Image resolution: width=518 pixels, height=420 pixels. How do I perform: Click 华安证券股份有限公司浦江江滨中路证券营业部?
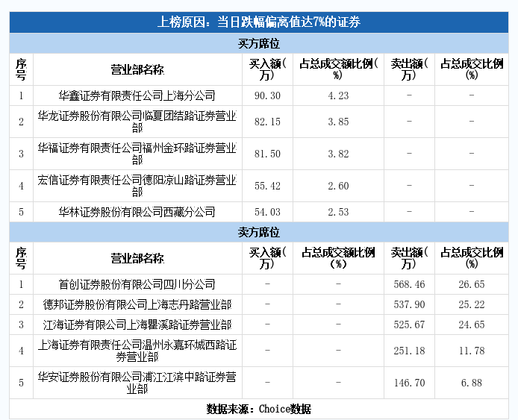(137, 383)
